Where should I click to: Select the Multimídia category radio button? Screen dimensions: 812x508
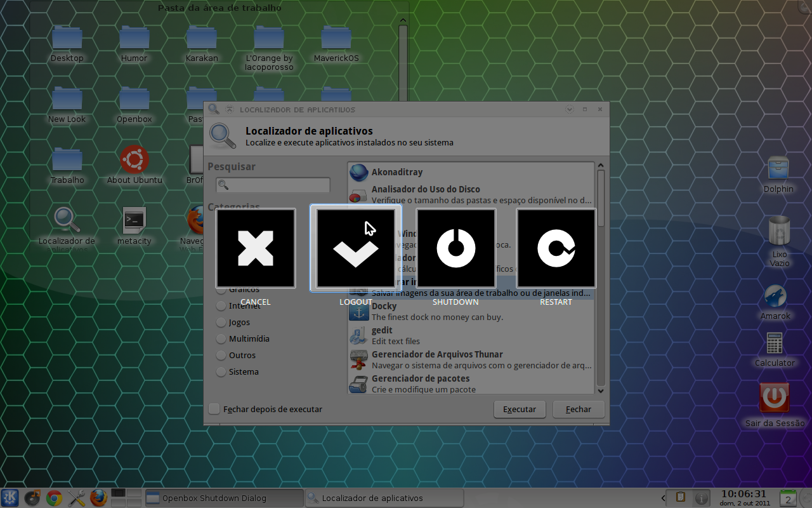point(221,338)
